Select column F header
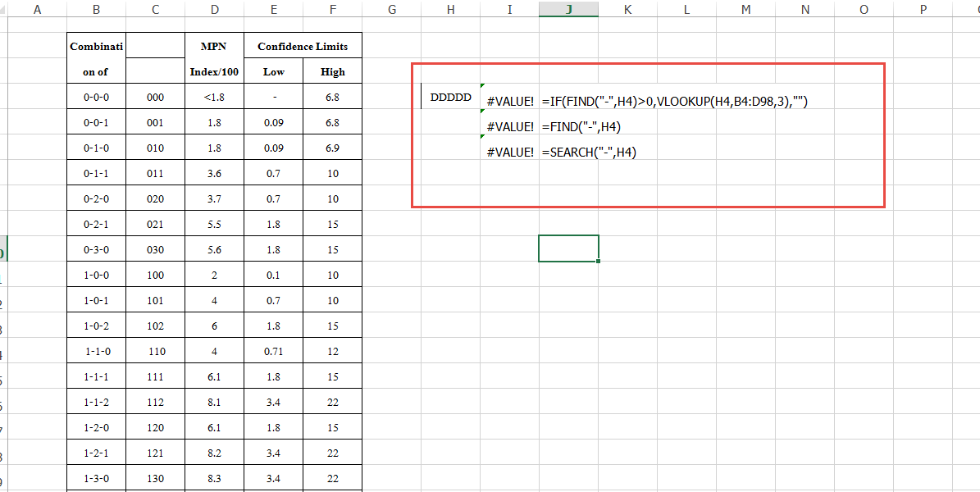Screen dimensions: 980x492 coord(332,8)
